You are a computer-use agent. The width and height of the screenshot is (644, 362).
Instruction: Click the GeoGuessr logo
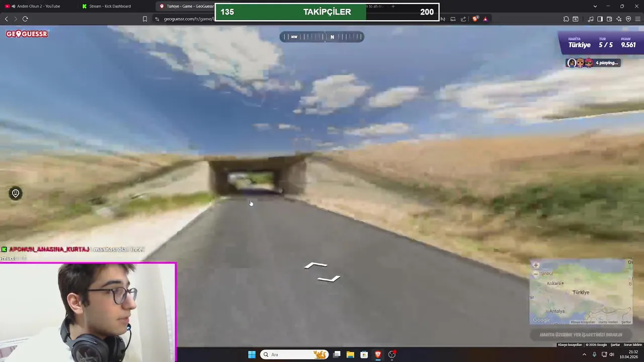[27, 34]
